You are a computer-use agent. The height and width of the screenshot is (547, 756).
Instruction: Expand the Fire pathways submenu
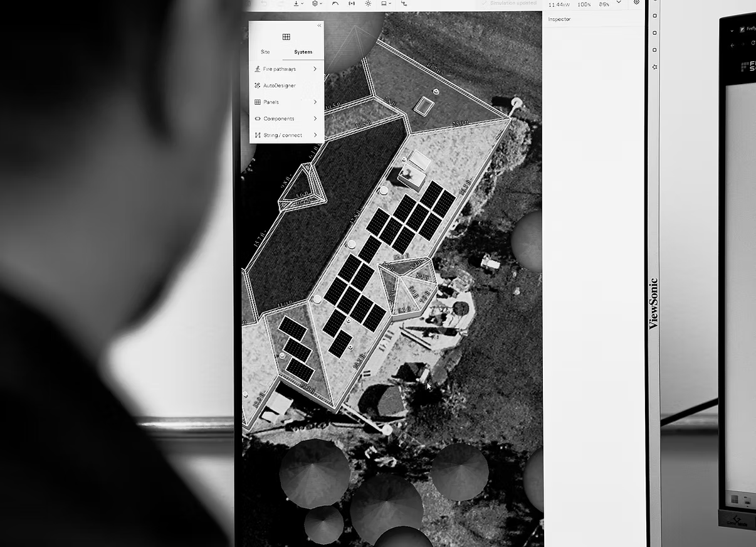click(x=286, y=69)
